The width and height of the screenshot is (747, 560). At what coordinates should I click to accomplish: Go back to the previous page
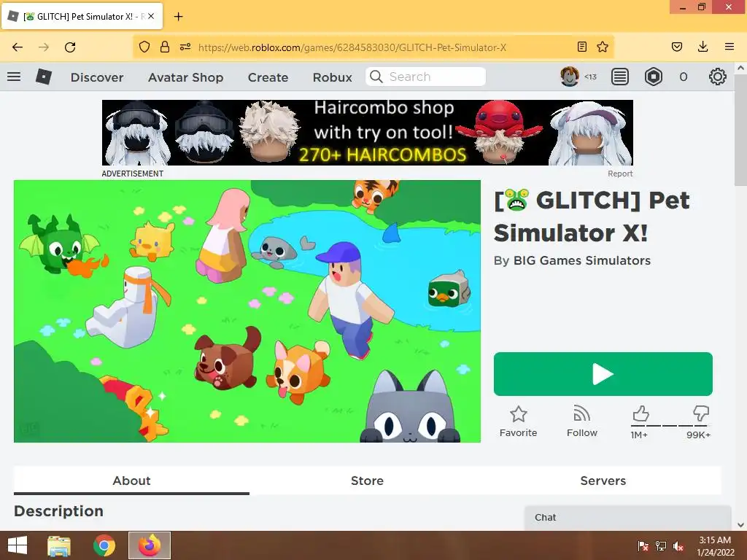[x=18, y=47]
